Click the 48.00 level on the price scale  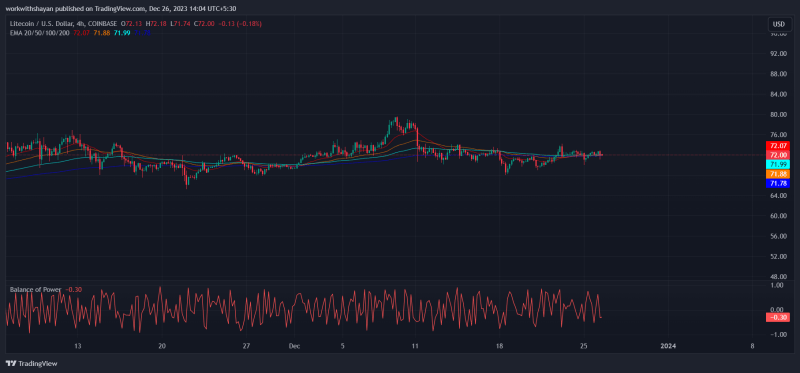[x=778, y=277]
